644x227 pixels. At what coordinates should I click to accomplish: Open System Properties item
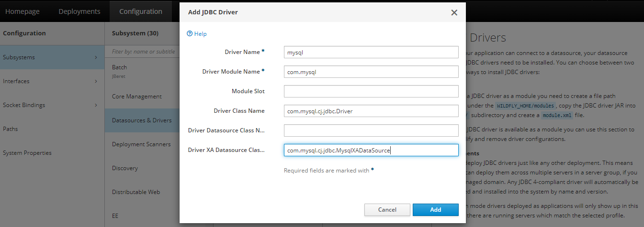coord(52,153)
